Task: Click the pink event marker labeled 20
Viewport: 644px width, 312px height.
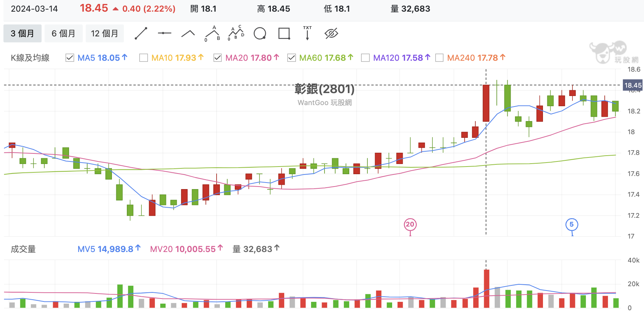Action: coord(410,224)
